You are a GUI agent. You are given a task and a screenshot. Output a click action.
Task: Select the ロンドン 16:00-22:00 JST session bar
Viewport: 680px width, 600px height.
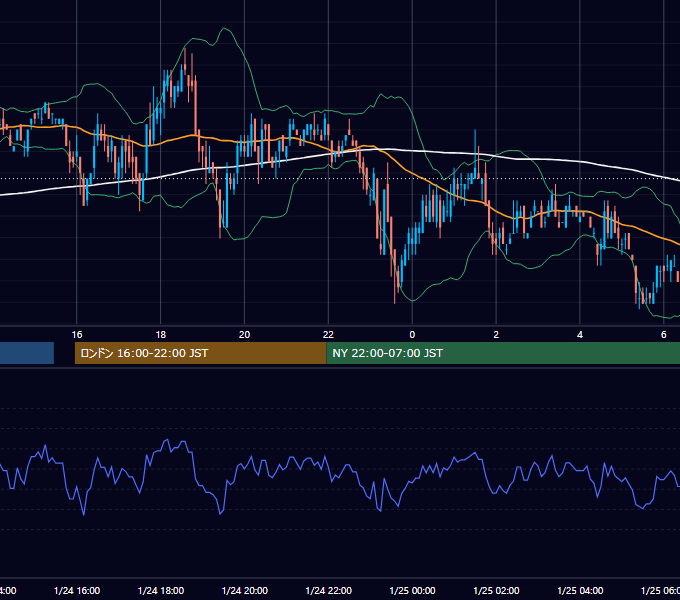[200, 353]
